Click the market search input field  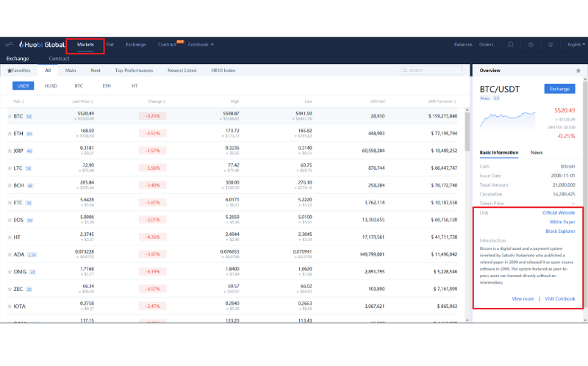[431, 71]
